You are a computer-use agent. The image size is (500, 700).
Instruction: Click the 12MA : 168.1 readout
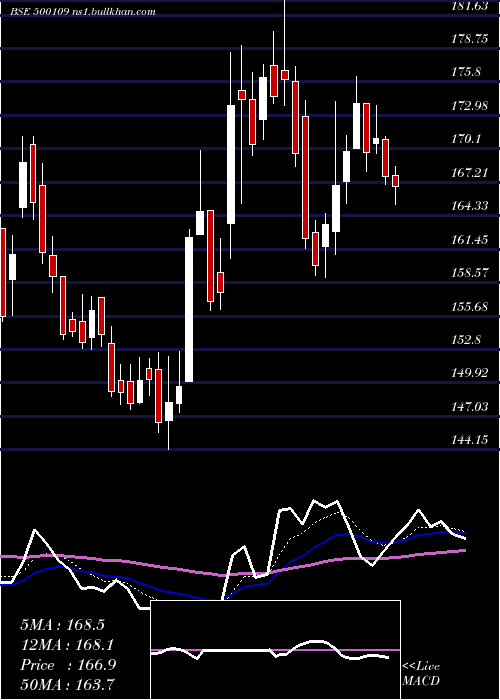[67, 645]
